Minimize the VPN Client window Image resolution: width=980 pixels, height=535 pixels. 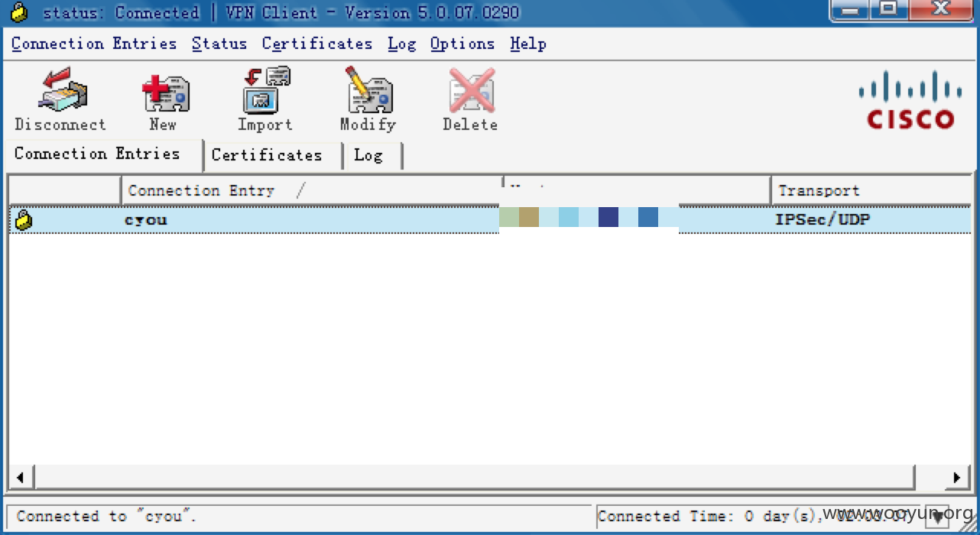[850, 9]
